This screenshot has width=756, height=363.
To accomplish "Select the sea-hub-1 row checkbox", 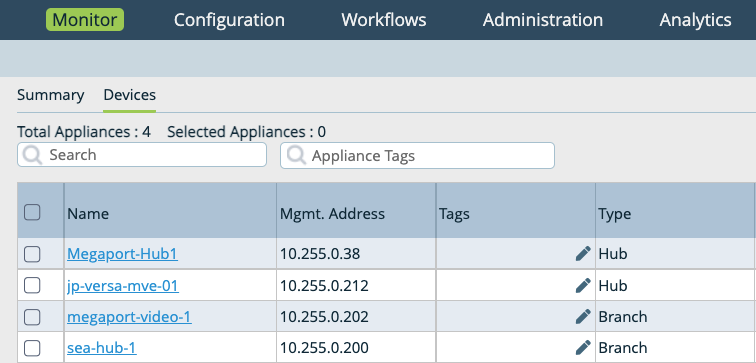I will 32,348.
